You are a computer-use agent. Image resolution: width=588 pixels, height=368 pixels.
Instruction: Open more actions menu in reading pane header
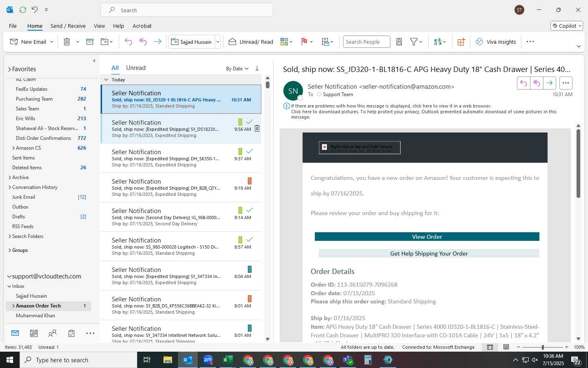tap(566, 83)
